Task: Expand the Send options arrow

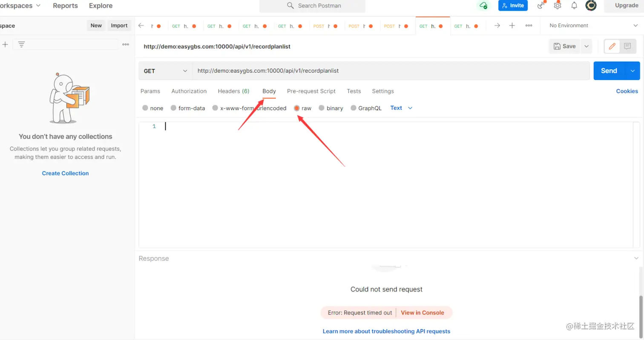Action: click(632, 71)
